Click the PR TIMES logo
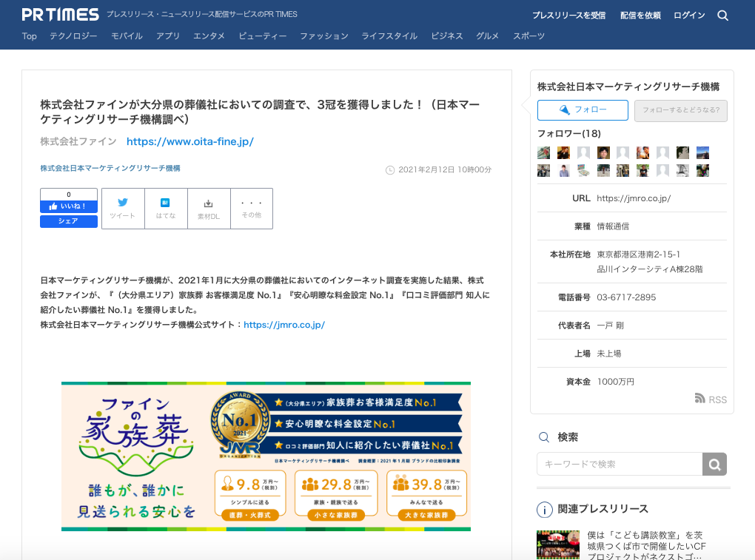Viewport: 755px width, 560px height. coord(60,15)
